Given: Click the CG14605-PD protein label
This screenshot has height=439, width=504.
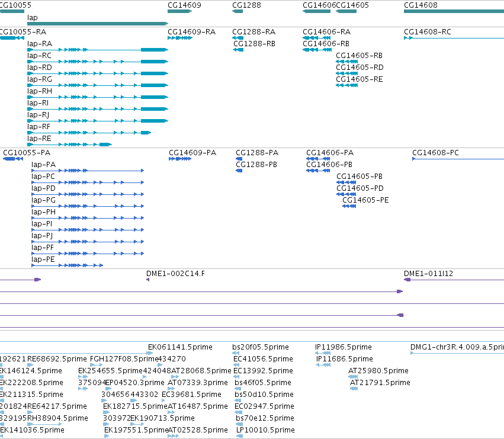Looking at the screenshot, I should coord(360,188).
